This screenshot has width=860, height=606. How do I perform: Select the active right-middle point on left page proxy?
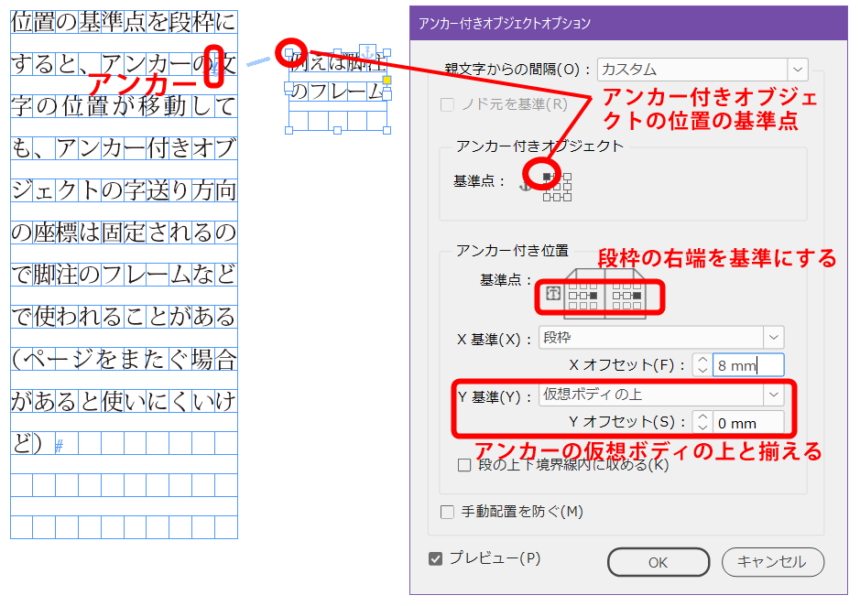tap(593, 296)
